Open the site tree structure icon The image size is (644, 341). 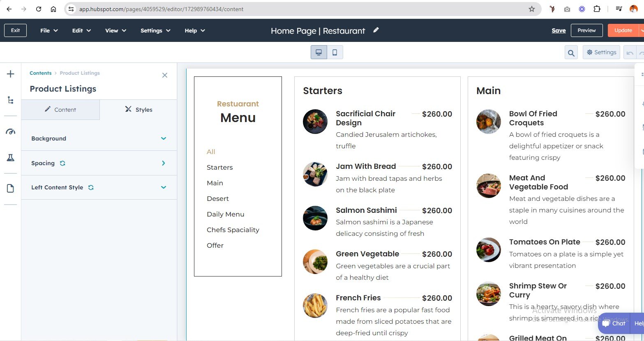point(11,100)
